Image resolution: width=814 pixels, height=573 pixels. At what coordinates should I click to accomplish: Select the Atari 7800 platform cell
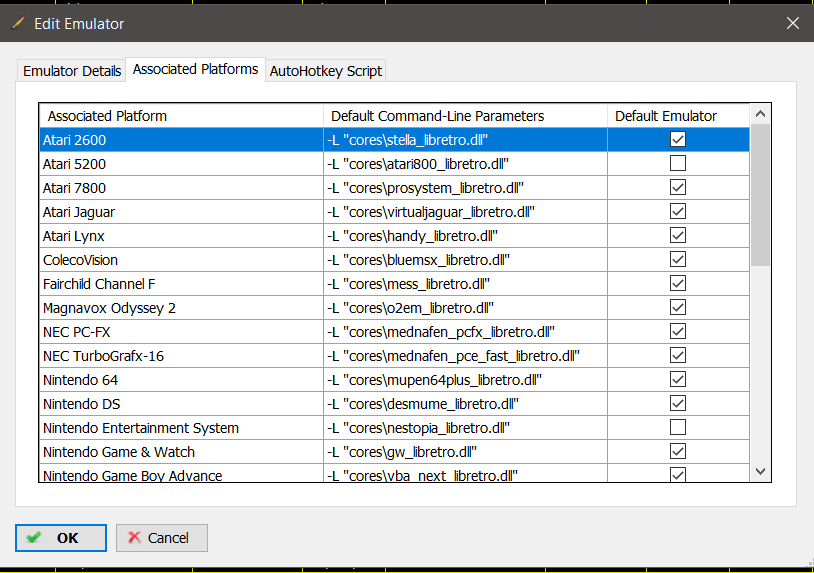pyautogui.click(x=181, y=188)
